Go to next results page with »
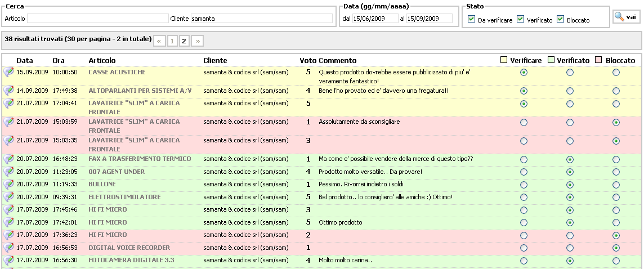 [198, 41]
